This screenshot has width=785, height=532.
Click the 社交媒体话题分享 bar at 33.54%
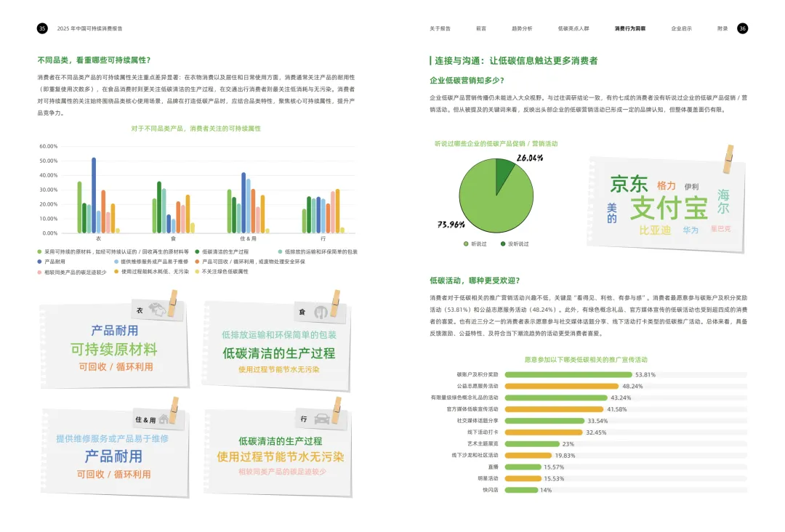[544, 420]
